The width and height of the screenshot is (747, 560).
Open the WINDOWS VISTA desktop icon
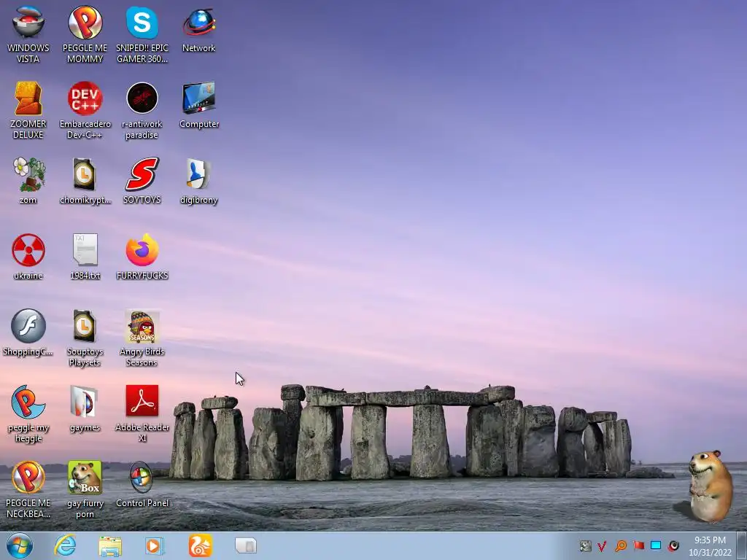pos(28,35)
